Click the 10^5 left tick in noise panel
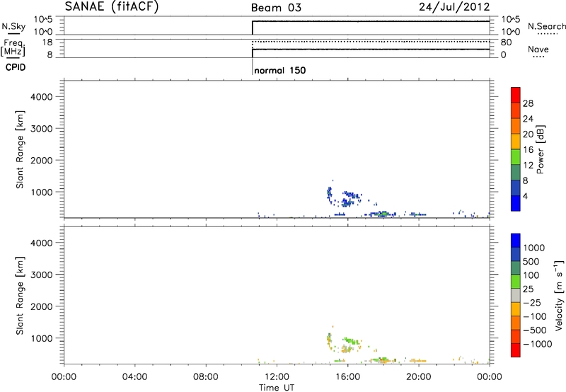Image resolution: width=566 pixels, height=392 pixels. pos(43,20)
